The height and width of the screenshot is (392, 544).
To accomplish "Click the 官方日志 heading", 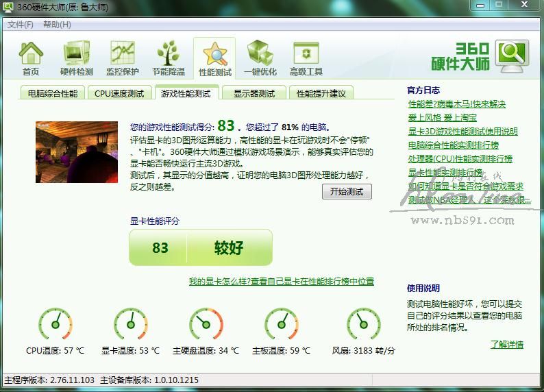I will pos(423,90).
